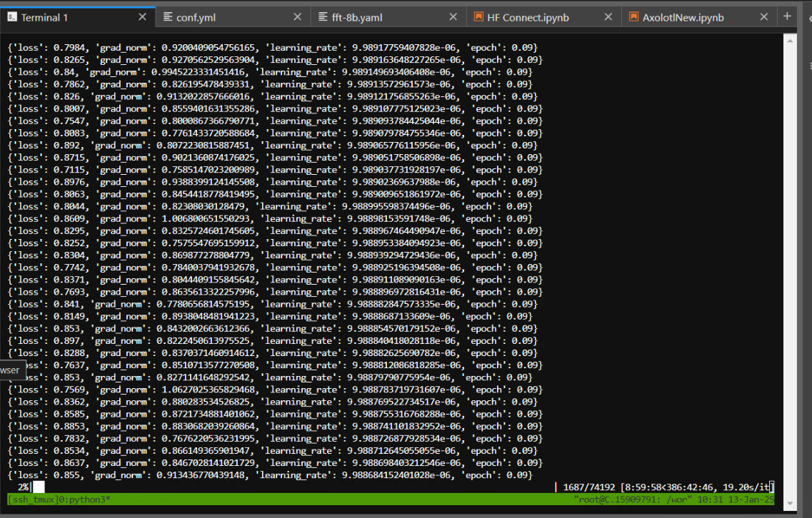This screenshot has height=518, width=812.
Task: Click the notebook icon on AxolotlNew.ipynb tab
Action: click(x=633, y=17)
